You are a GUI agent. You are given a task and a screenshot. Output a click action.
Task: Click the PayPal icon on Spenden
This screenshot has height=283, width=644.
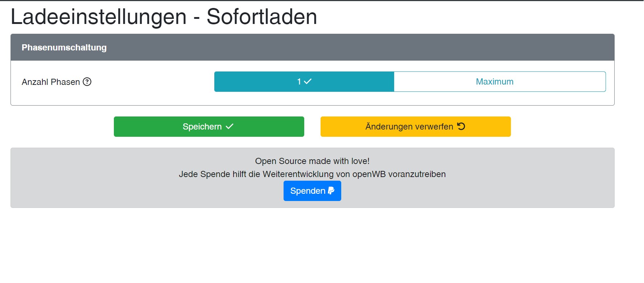(x=331, y=190)
